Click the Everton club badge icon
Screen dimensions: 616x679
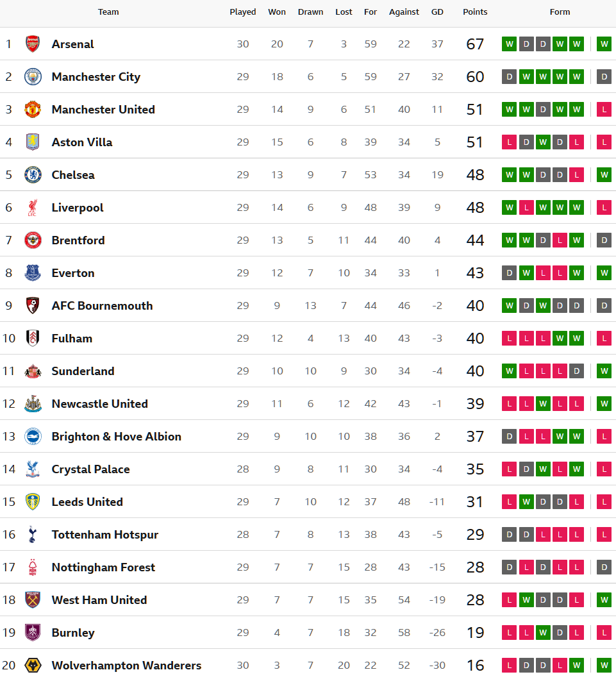tap(33, 273)
